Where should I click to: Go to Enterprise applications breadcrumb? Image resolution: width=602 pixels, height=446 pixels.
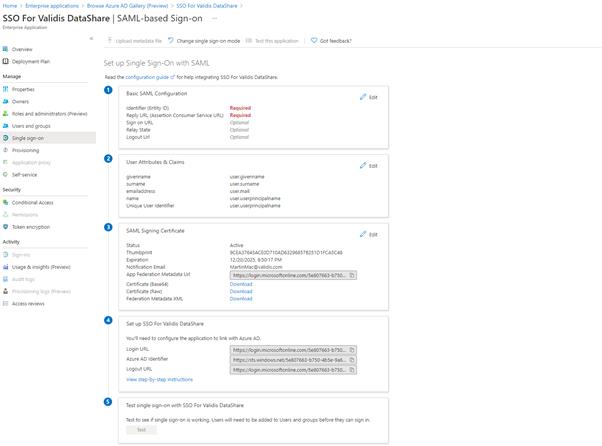click(x=52, y=6)
